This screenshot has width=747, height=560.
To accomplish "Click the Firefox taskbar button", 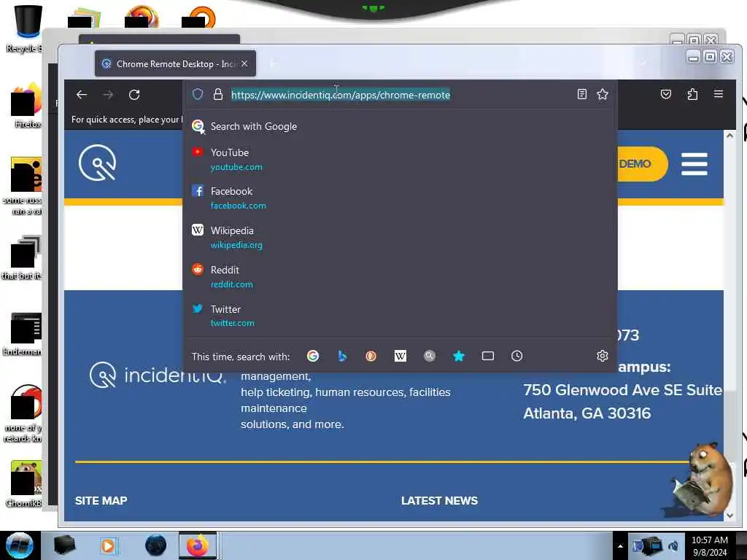I will tap(198, 545).
